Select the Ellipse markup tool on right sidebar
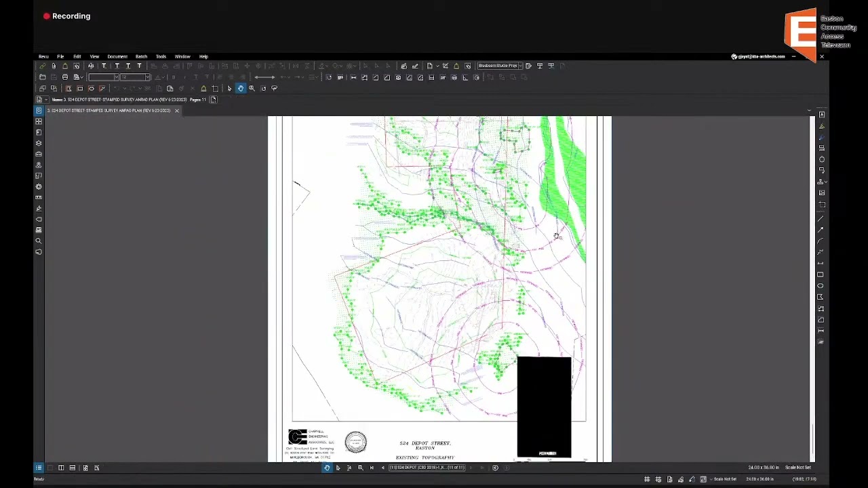Screen dimensions: 868x488 (821, 285)
